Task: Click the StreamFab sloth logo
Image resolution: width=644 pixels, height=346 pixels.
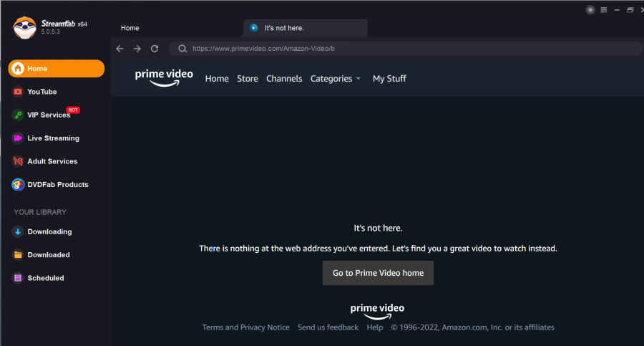Action: click(24, 27)
